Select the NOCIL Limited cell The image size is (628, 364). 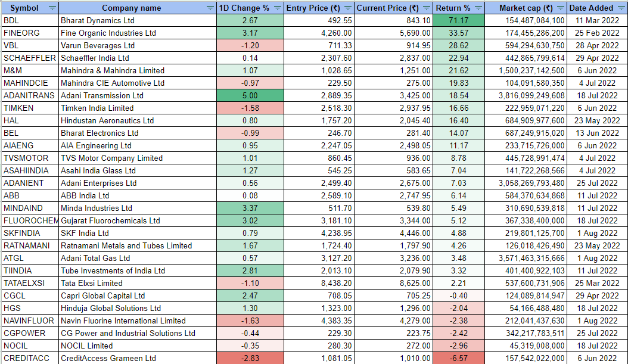(138, 346)
